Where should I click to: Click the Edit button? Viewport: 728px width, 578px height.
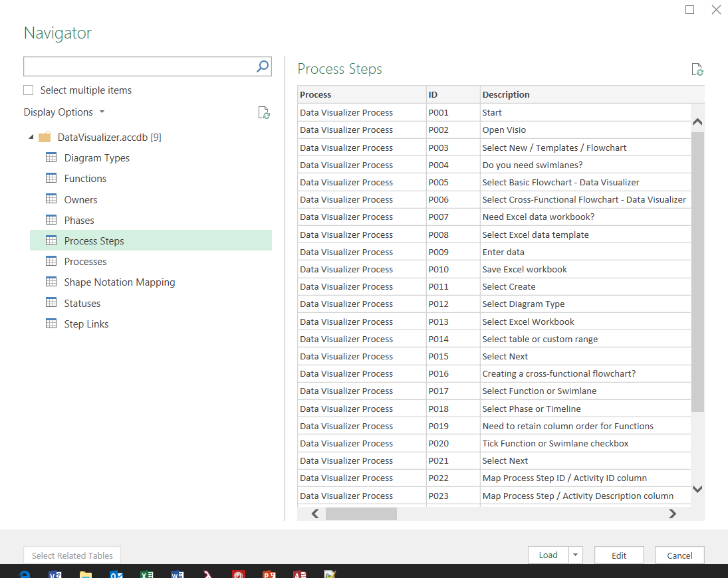coord(618,555)
